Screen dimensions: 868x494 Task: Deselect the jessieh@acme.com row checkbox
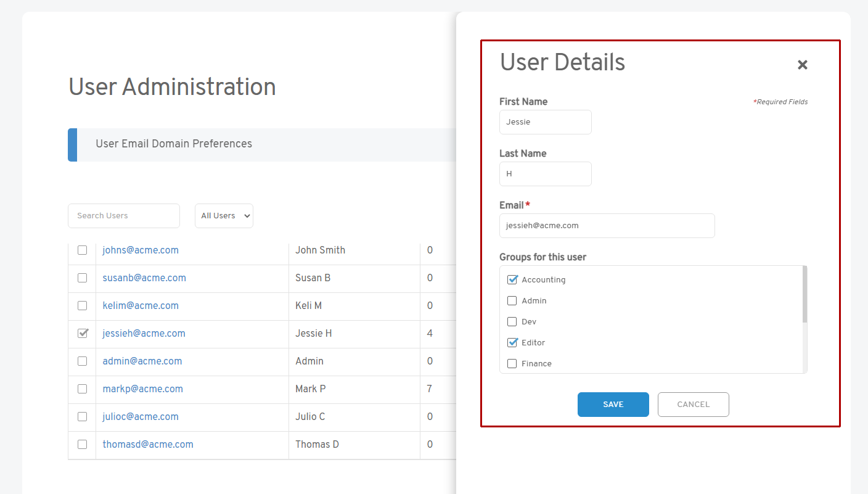point(82,334)
